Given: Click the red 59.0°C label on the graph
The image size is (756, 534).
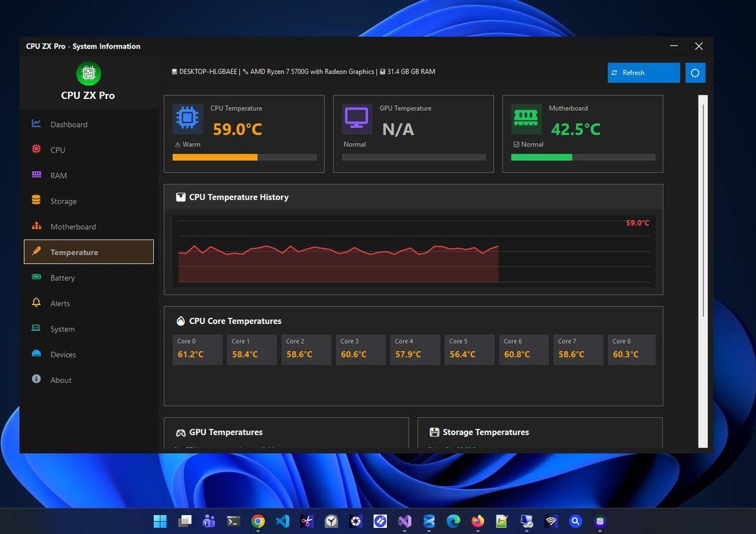Looking at the screenshot, I should 638,223.
